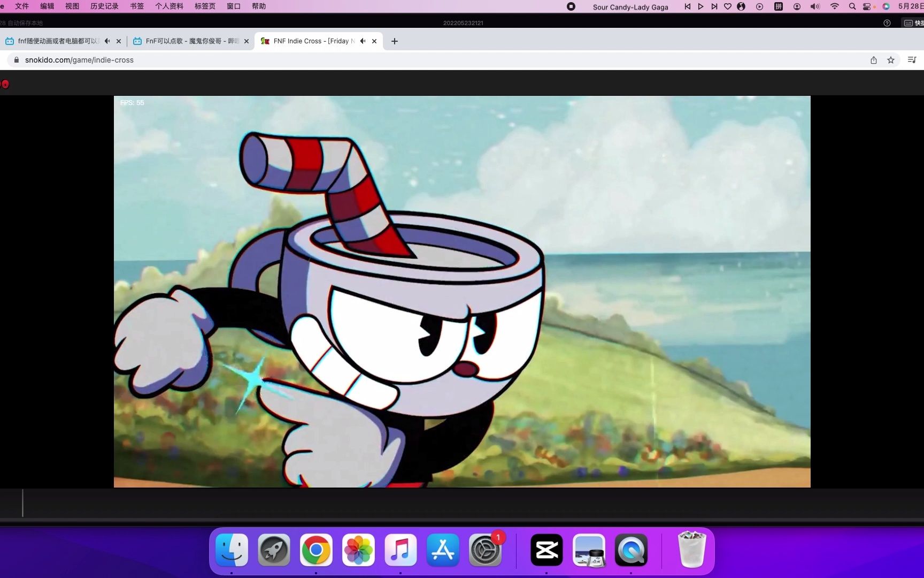924x578 pixels.
Task: Mute the FNF Indie Cross tab audio
Action: click(363, 41)
